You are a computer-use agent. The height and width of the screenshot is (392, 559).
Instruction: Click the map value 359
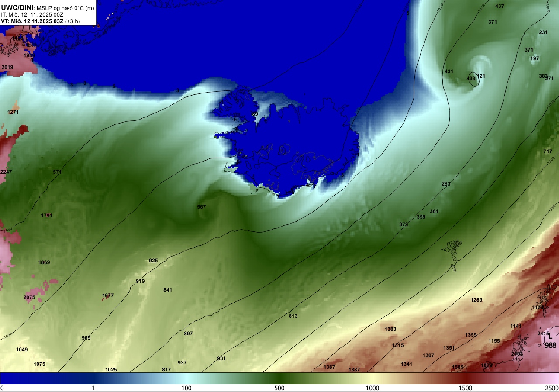(x=421, y=217)
